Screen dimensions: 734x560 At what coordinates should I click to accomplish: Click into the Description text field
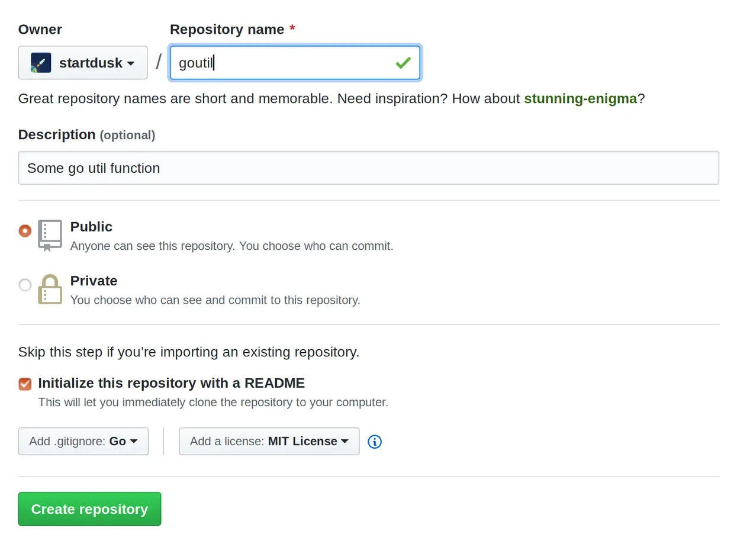coord(368,168)
